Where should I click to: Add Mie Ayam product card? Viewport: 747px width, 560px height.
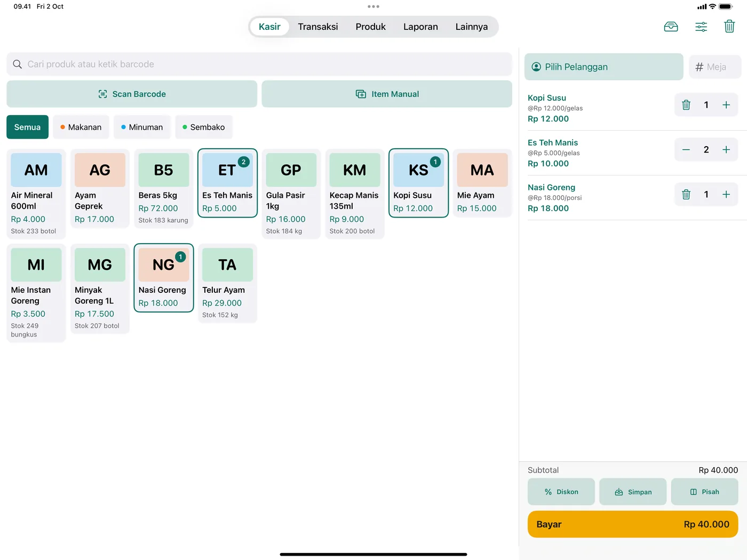(x=482, y=183)
